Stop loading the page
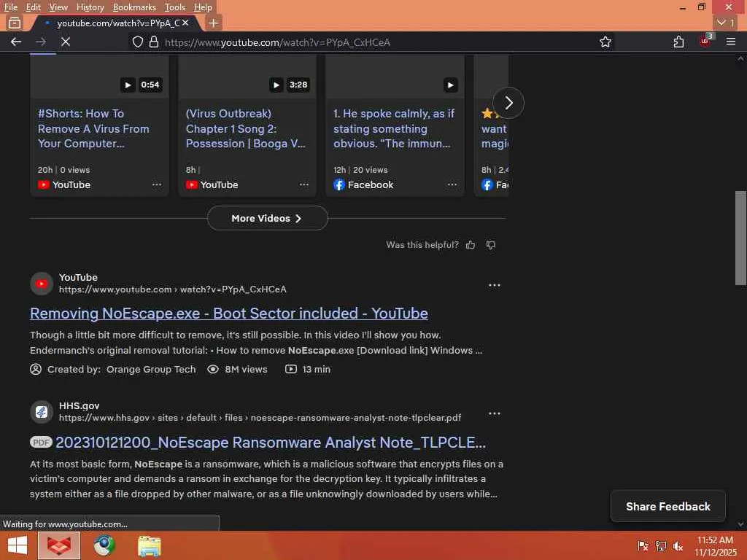The height and width of the screenshot is (560, 747). coord(66,42)
